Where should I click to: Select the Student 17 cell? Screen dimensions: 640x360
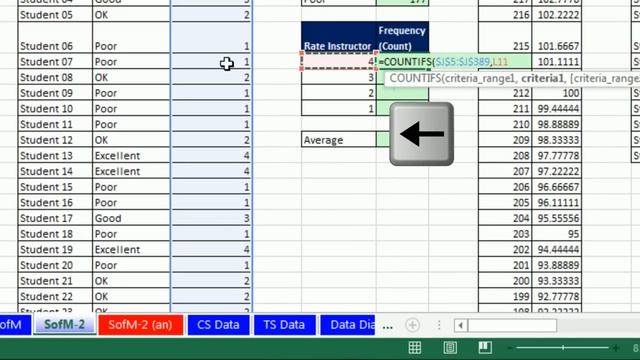click(x=55, y=218)
